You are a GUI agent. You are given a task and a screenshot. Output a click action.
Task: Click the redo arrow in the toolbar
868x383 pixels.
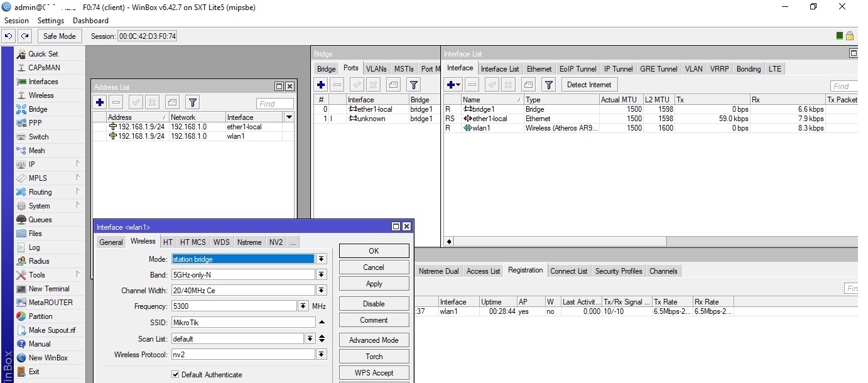[x=24, y=36]
